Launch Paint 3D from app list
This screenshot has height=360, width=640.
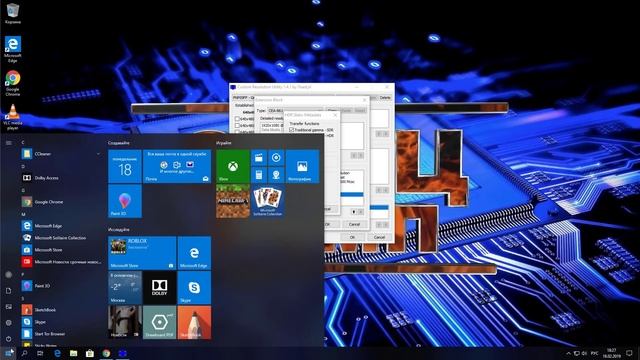pos(61,286)
